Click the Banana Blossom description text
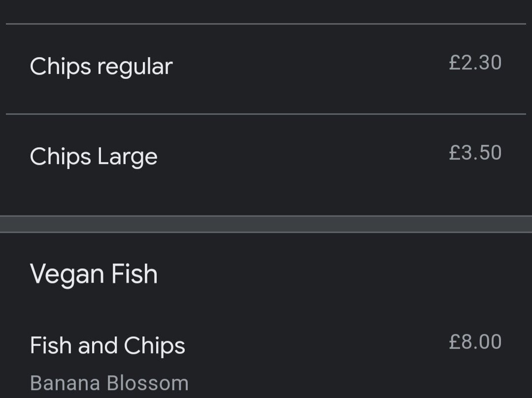The height and width of the screenshot is (398, 532). pos(109,383)
